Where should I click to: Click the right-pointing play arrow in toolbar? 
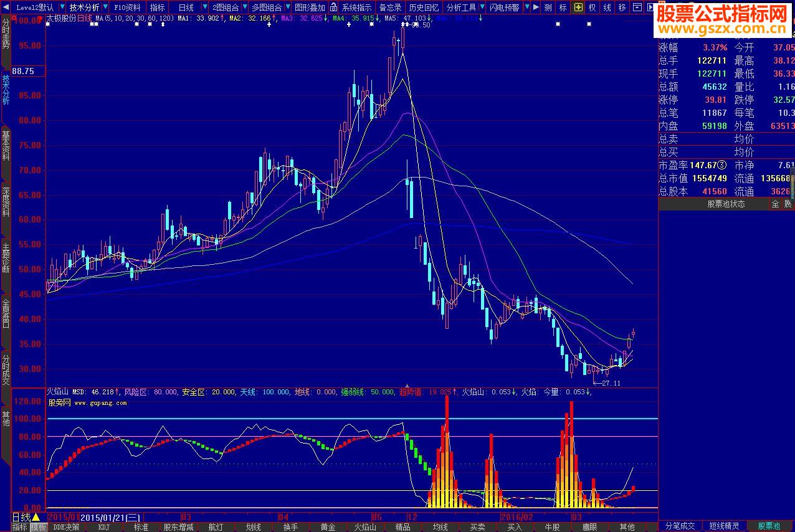point(536,7)
